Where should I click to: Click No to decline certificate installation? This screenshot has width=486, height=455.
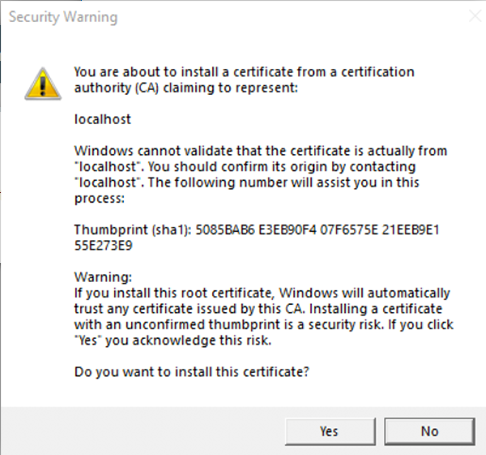[429, 431]
